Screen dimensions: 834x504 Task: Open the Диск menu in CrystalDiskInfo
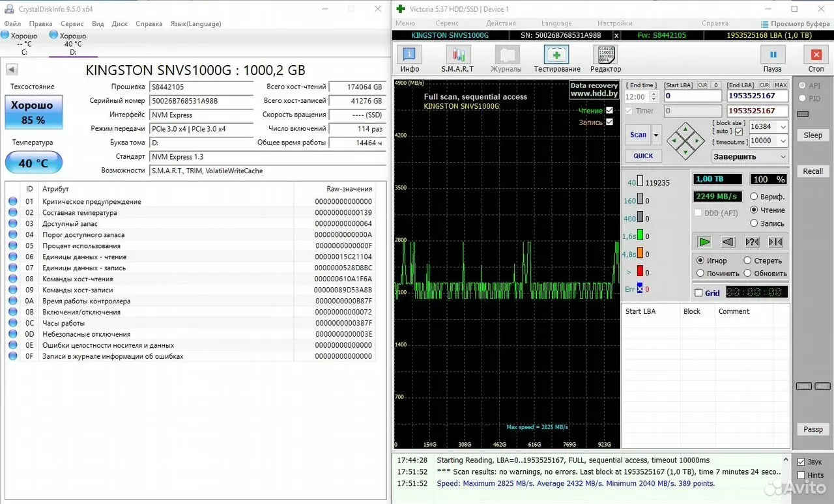pyautogui.click(x=120, y=23)
